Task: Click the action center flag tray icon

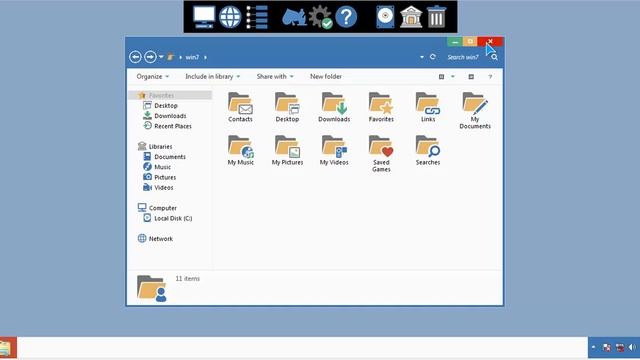Action: pyautogui.click(x=607, y=348)
